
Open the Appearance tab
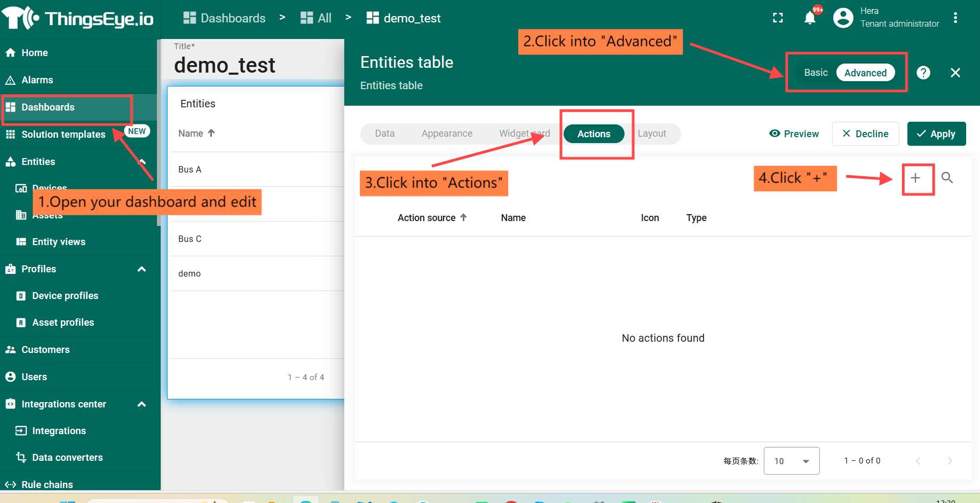pos(447,133)
